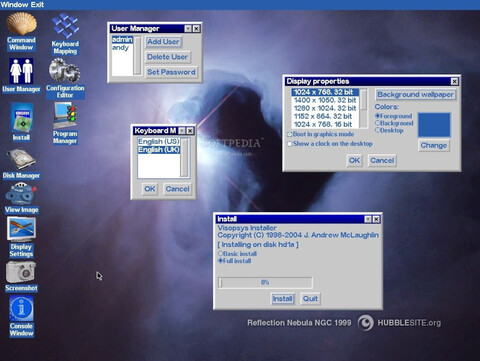Launch the Install CD desktop icon
This screenshot has height=361, width=480.
pos(22,118)
